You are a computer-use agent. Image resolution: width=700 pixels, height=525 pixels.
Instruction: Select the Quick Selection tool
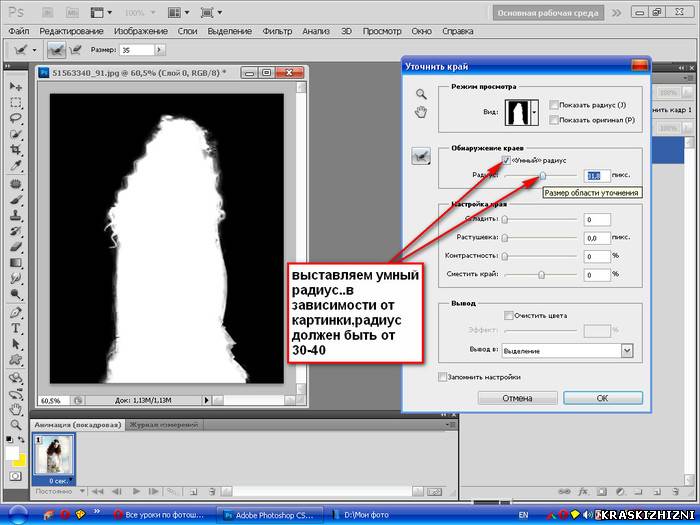tap(16, 134)
